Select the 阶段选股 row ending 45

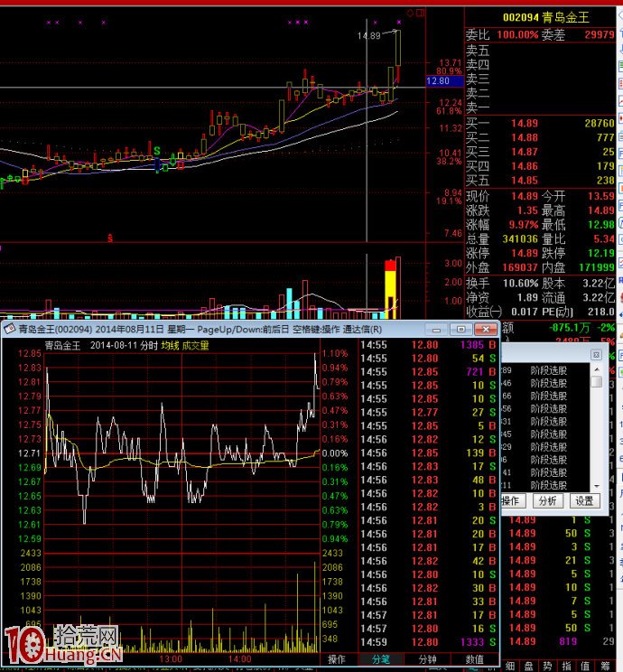click(x=546, y=434)
